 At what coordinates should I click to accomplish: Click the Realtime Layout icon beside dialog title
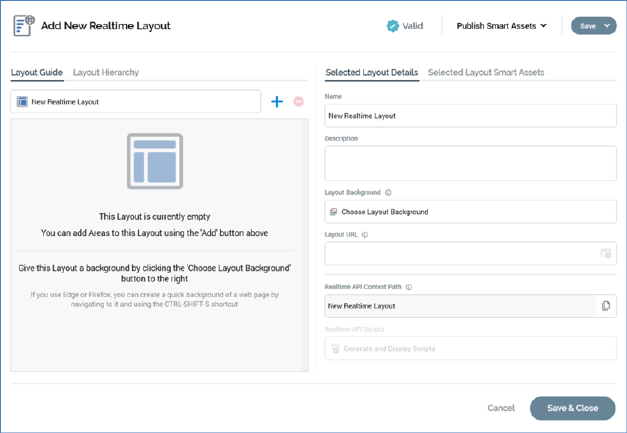24,26
